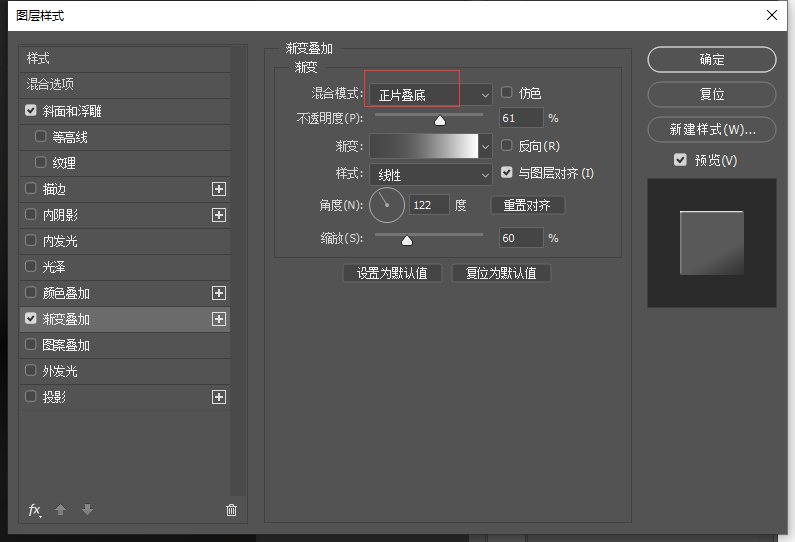Click the opacity value field 61

(521, 118)
